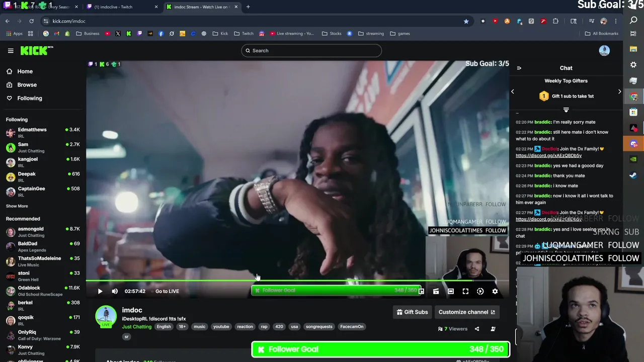This screenshot has width=644, height=362.
Task: Open the Stocks bookmarks folder
Action: pos(332,34)
